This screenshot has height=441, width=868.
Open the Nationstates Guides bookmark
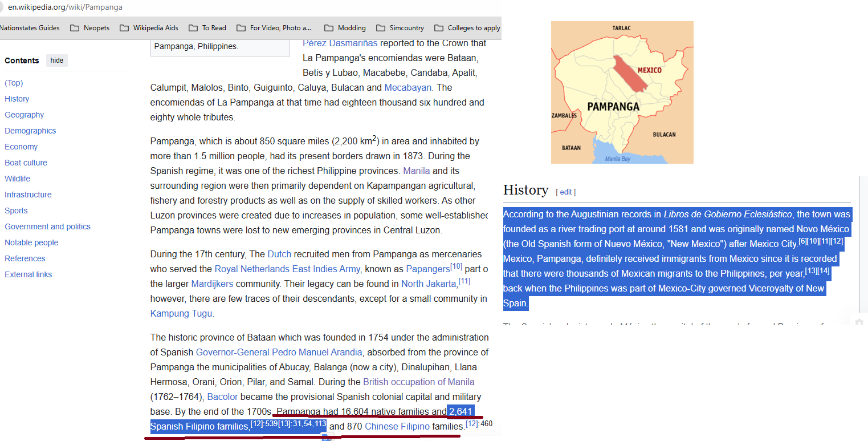point(30,28)
